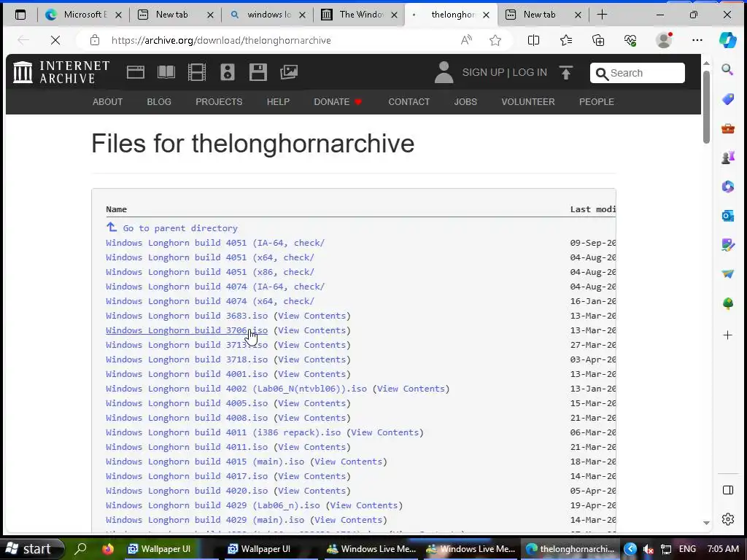The width and height of the screenshot is (747, 560).
Task: Click the muted volume tray icon
Action: click(x=649, y=549)
